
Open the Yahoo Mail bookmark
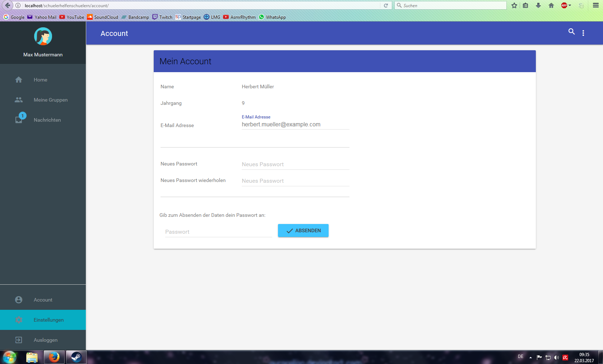click(42, 17)
